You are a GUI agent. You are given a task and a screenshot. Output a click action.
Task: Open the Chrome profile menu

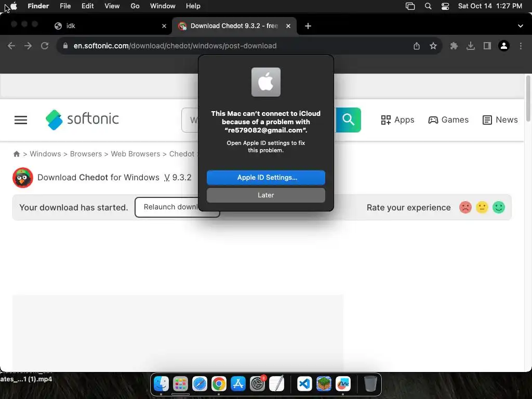pyautogui.click(x=504, y=46)
